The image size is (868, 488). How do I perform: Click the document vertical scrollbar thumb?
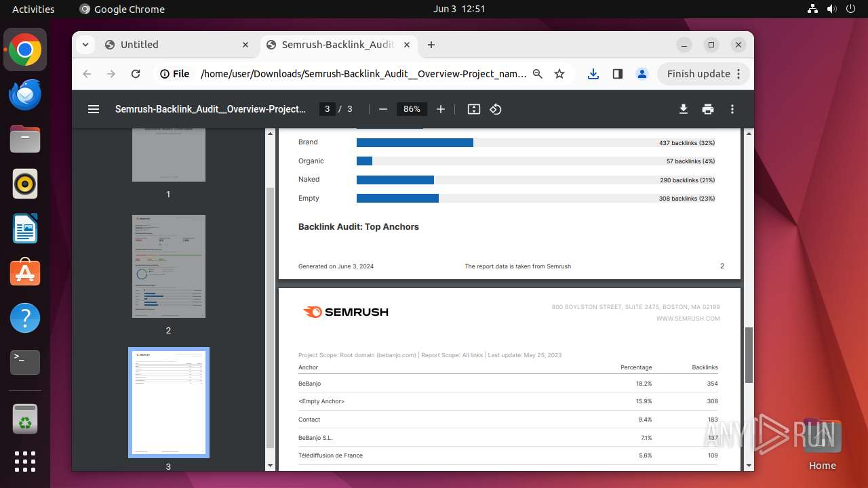click(x=749, y=354)
